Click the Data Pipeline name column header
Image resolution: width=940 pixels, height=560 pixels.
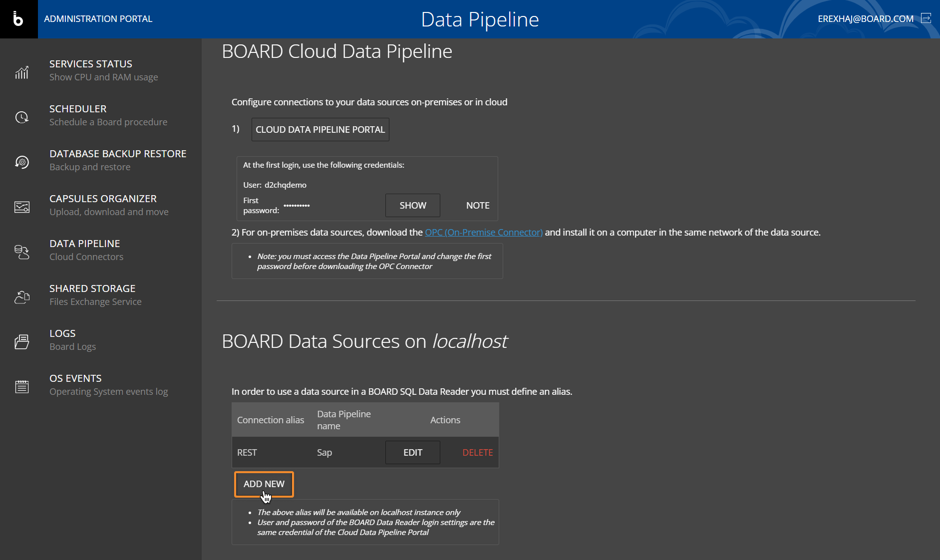coord(344,420)
